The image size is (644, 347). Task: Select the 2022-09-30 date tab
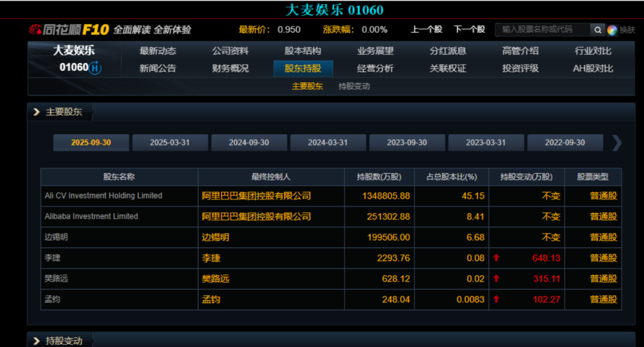[565, 142]
